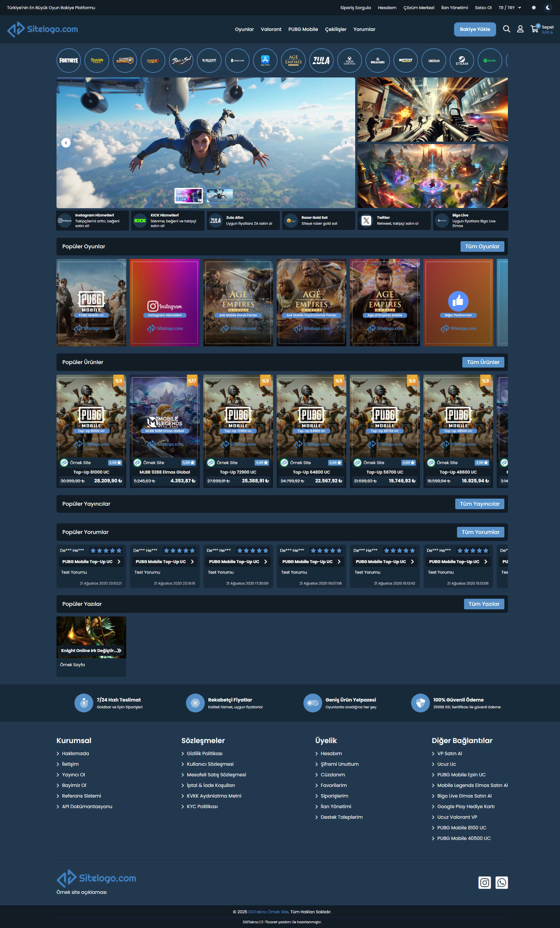The width and height of the screenshot is (560, 928).
Task: Click the Tüm Ürünler button
Action: click(483, 362)
